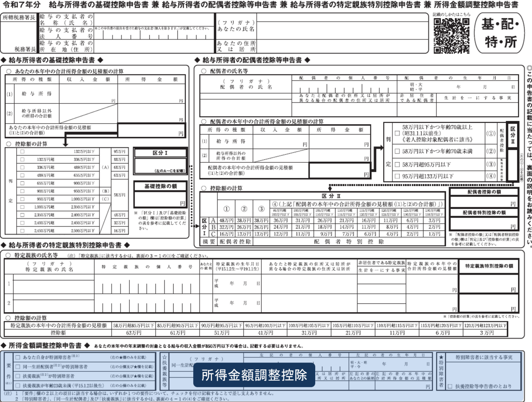Click the 配偶者特別控除の額 amount field
This screenshot has height=402, width=532.
(x=483, y=223)
